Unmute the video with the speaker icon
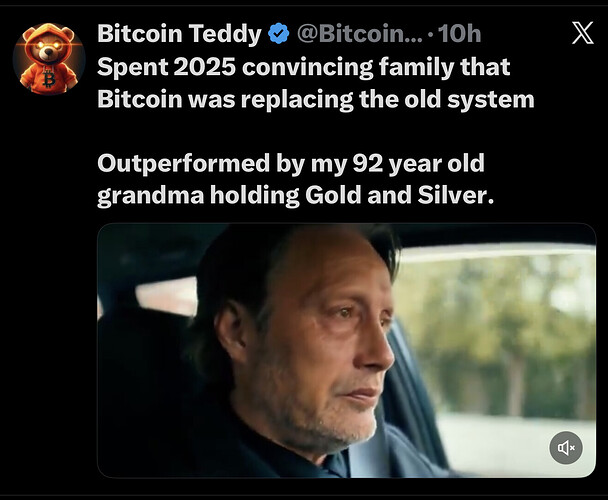 coord(566,447)
